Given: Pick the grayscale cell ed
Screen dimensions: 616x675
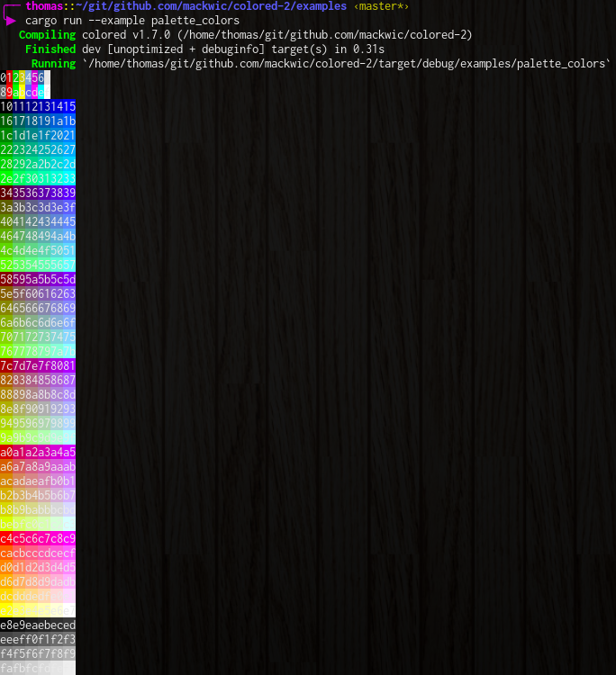Looking at the screenshot, I should (x=69, y=625).
